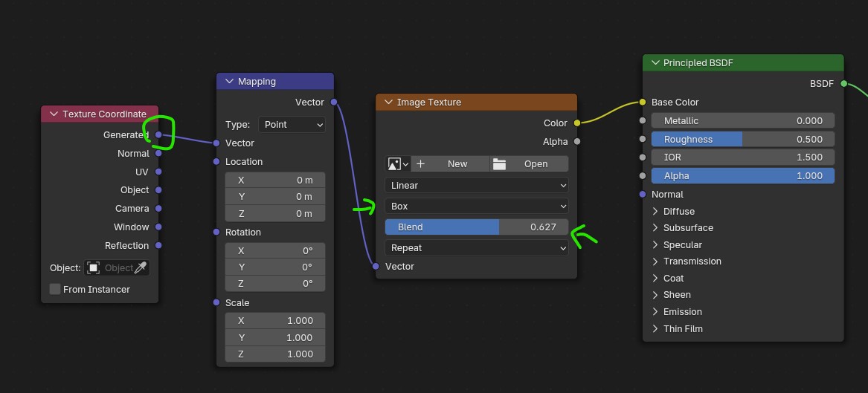Click the Image Texture Vector input socket

(x=376, y=267)
